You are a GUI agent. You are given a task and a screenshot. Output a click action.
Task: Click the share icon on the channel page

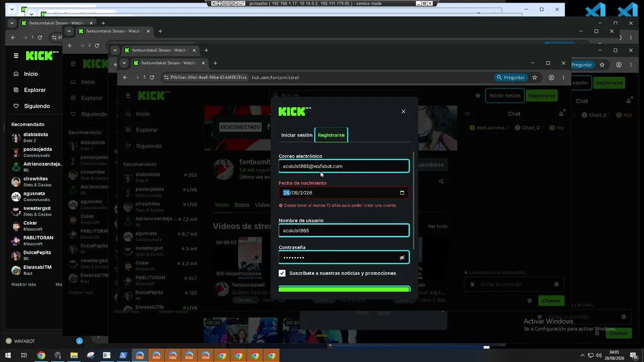[441, 182]
